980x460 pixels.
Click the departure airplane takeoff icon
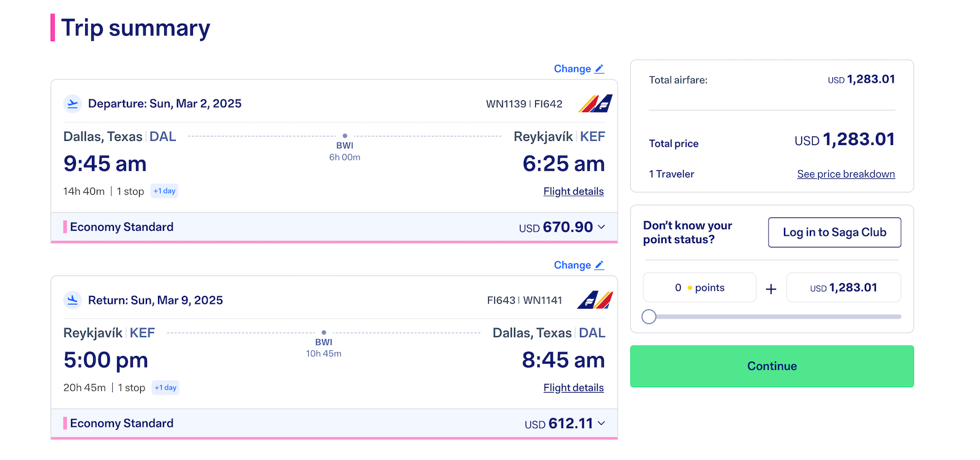click(x=72, y=104)
